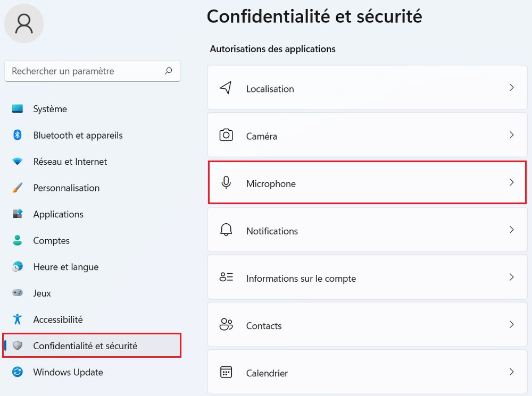The height and width of the screenshot is (396, 532).
Task: Go to Réseau et Internet
Action: click(70, 162)
